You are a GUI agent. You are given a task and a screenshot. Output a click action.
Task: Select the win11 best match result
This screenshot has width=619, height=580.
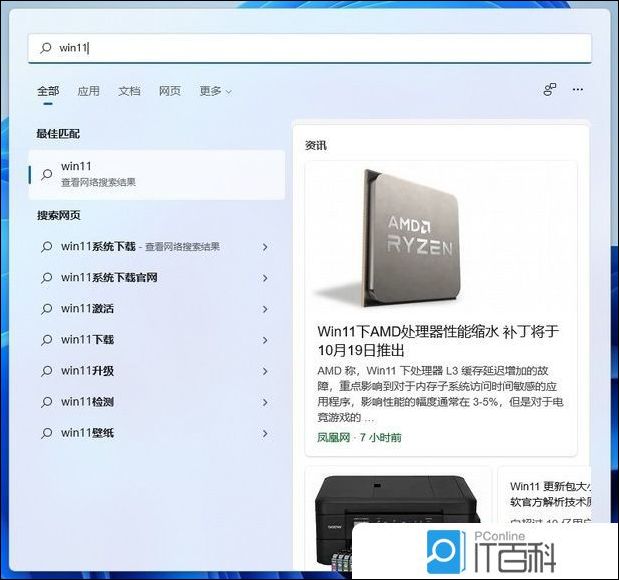[157, 174]
